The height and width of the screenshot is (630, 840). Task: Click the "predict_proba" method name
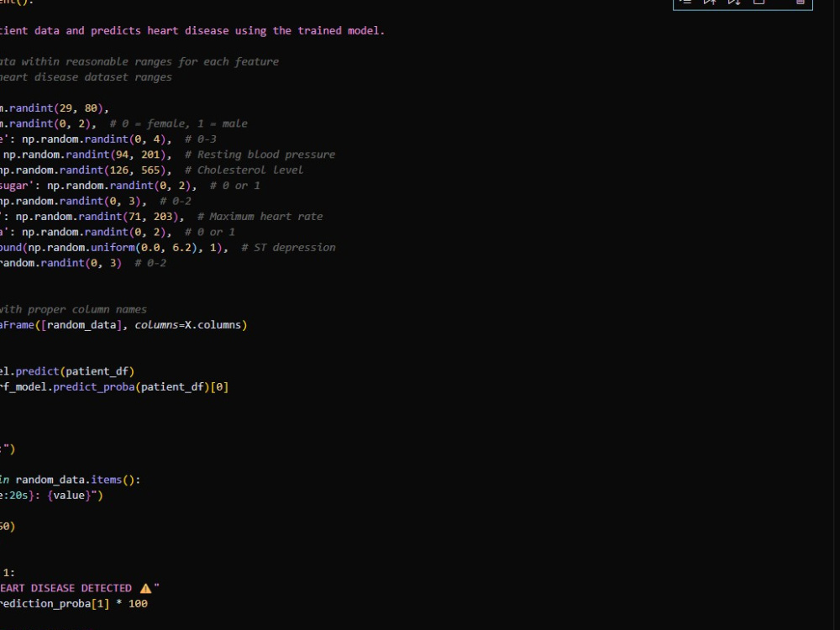tap(94, 387)
